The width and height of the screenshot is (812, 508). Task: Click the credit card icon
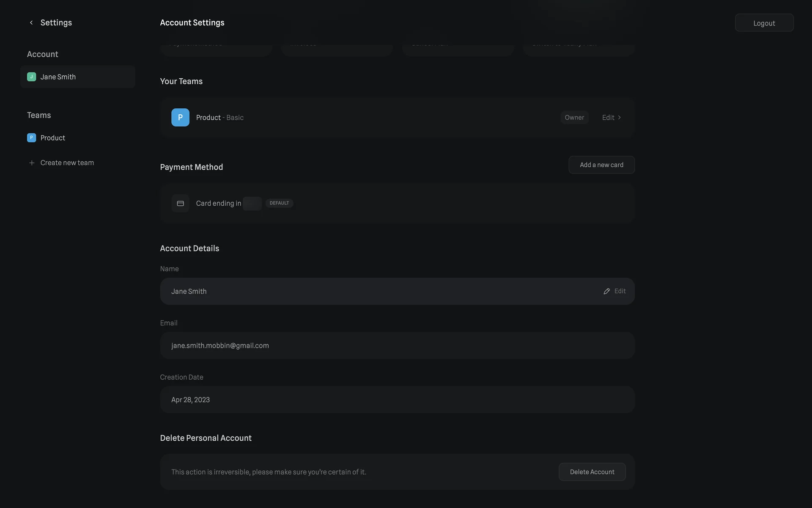pos(180,204)
